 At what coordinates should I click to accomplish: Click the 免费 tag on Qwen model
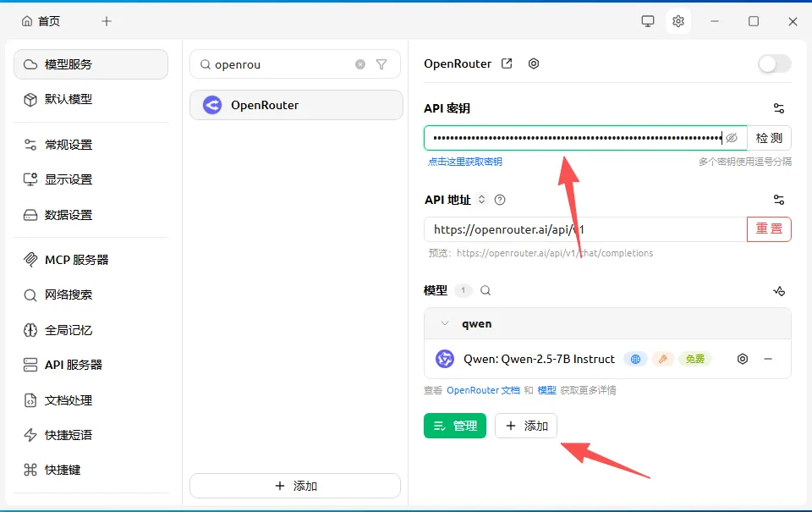click(x=695, y=359)
